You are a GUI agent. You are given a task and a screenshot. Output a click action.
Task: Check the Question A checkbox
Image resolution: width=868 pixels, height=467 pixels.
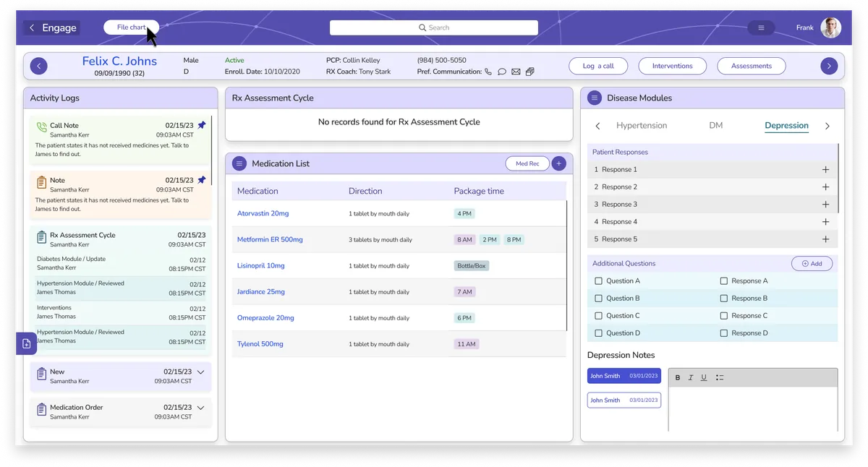(x=598, y=280)
